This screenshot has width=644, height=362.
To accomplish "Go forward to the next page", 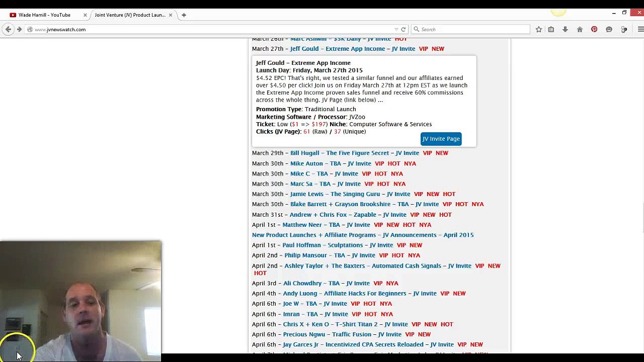I will tap(19, 30).
